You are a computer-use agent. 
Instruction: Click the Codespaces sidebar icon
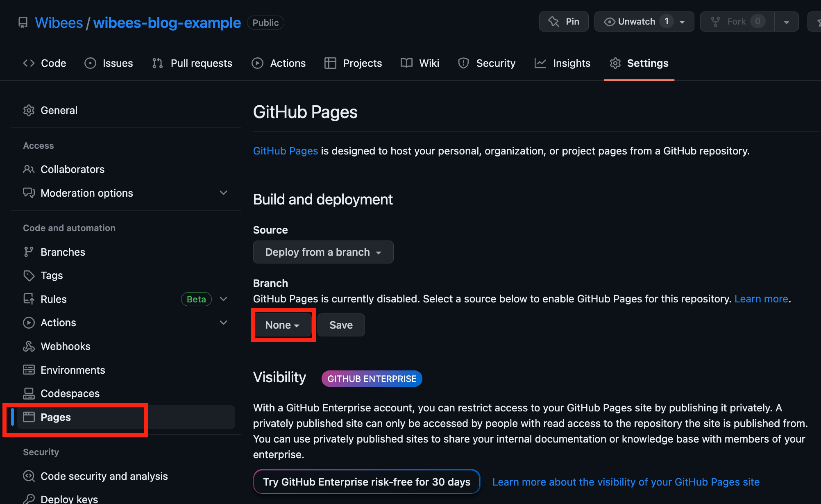tap(29, 393)
